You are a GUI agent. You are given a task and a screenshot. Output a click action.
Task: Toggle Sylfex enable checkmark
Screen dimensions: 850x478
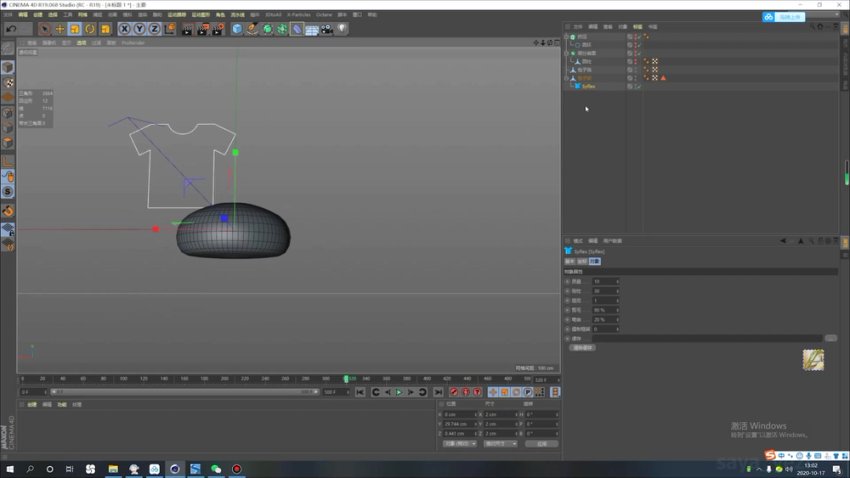click(639, 86)
